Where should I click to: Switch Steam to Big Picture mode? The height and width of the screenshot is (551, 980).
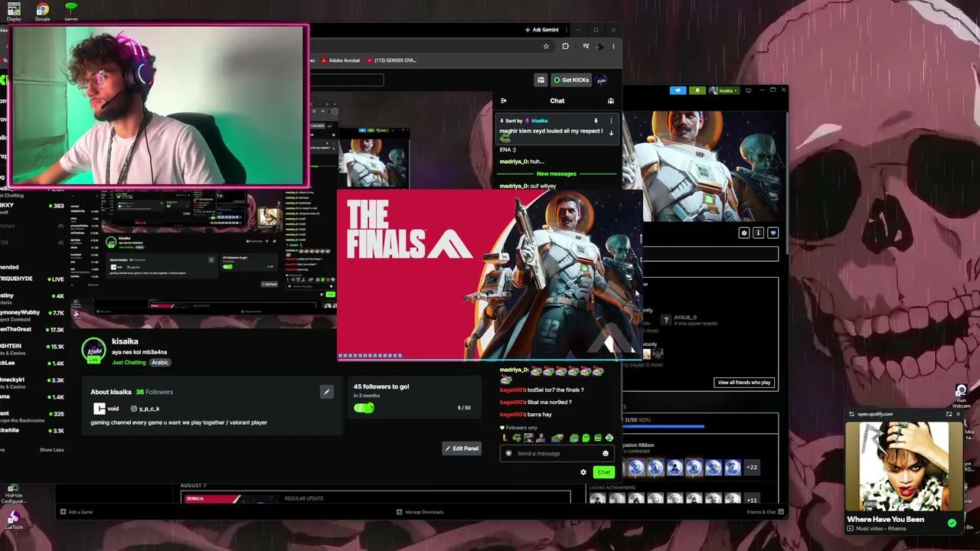tap(748, 90)
